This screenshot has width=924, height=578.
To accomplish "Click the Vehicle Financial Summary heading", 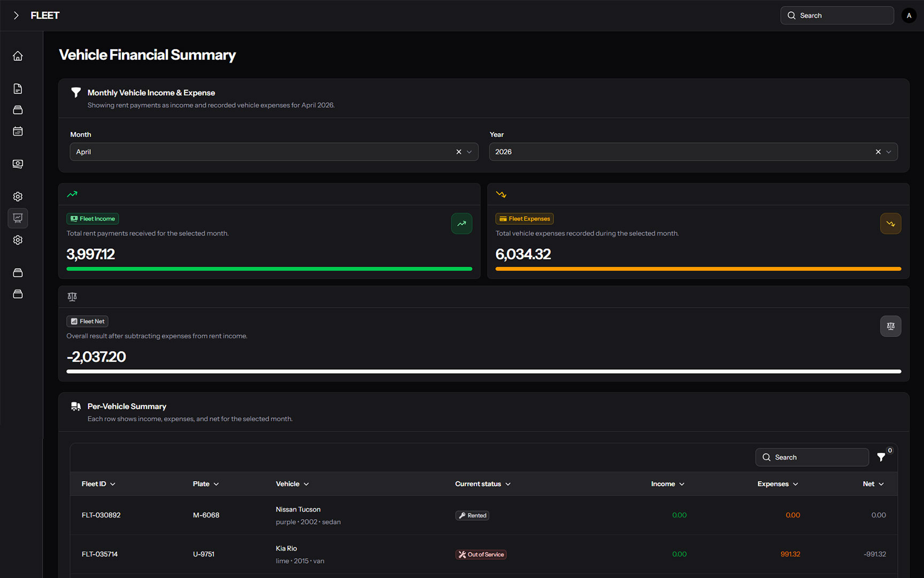I will [147, 55].
